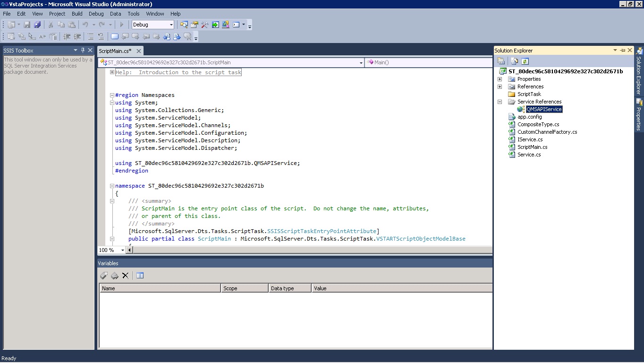Click the Increase Indent icon
This screenshot has width=644, height=363.
click(77, 36)
